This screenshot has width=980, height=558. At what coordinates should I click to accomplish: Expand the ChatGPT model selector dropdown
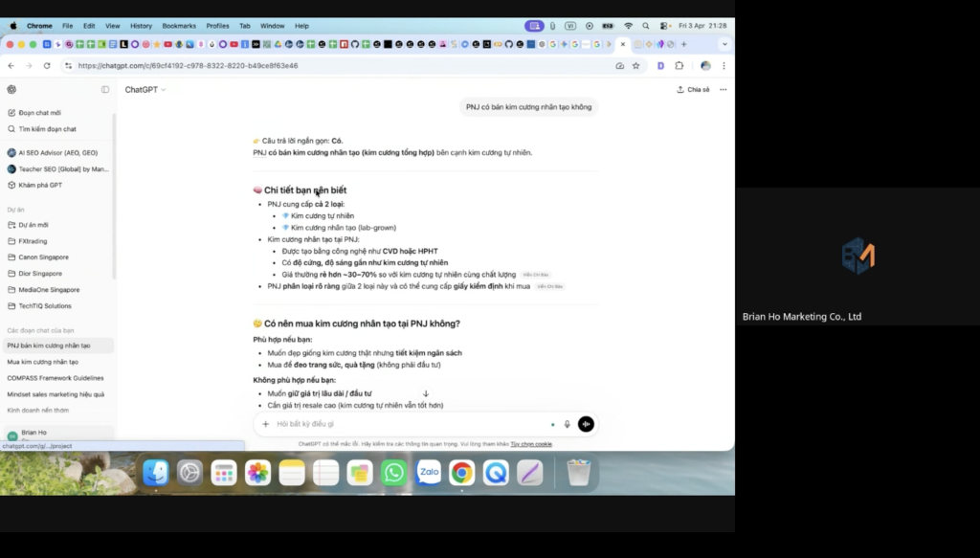(x=145, y=89)
